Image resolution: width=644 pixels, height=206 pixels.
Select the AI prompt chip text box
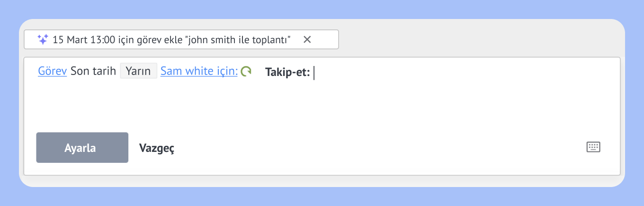click(x=181, y=39)
